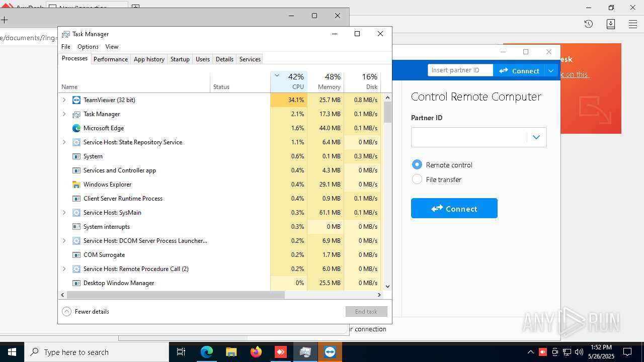Show hidden system tray icons

coord(530,352)
